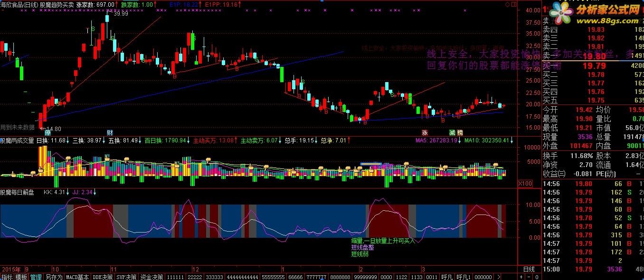Select the 管理 tab
The width and height of the screenshot is (644, 280).
pyautogui.click(x=36, y=277)
